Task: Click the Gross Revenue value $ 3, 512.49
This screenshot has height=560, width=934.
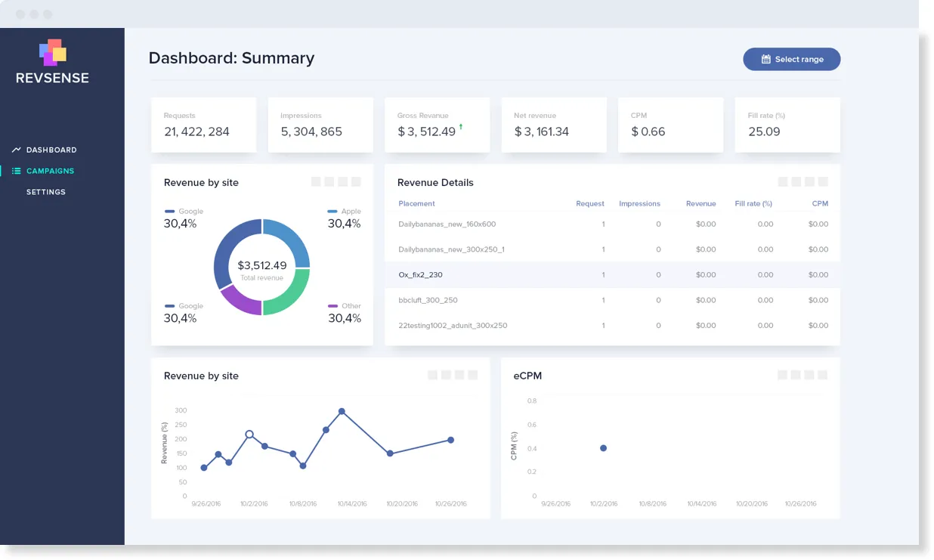Action: [x=426, y=131]
